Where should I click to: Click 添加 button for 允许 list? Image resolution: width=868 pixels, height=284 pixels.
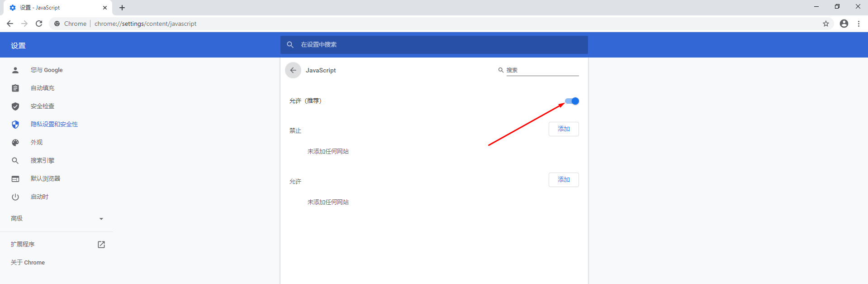[564, 180]
